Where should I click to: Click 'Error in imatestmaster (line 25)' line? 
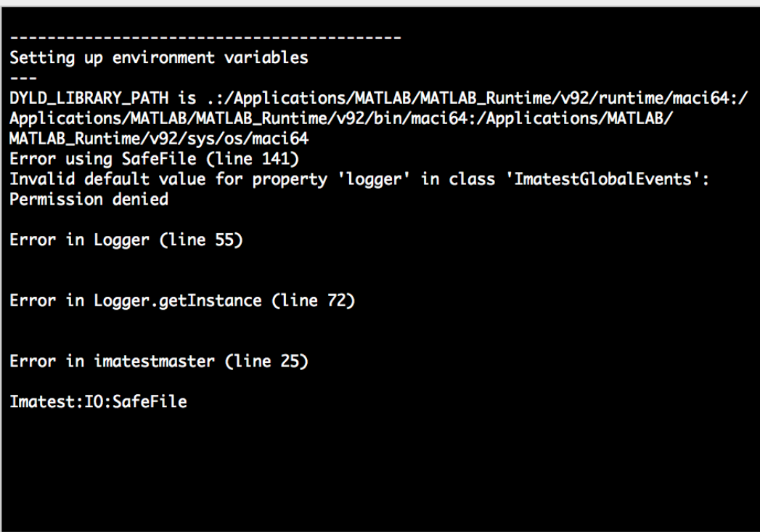tap(159, 361)
